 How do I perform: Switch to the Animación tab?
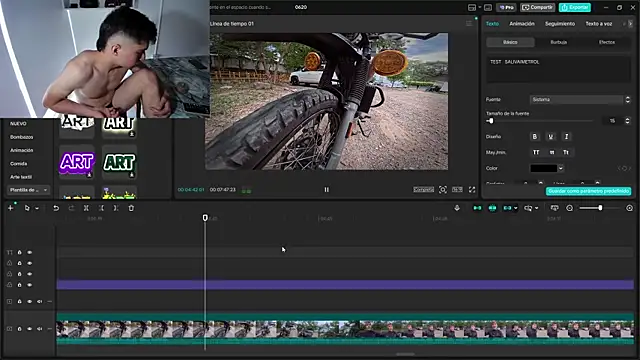tap(522, 24)
